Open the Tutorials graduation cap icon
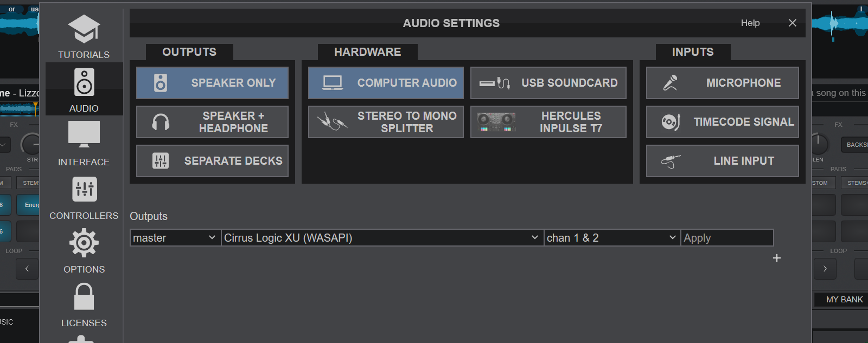The width and height of the screenshot is (868, 343). pos(84,29)
